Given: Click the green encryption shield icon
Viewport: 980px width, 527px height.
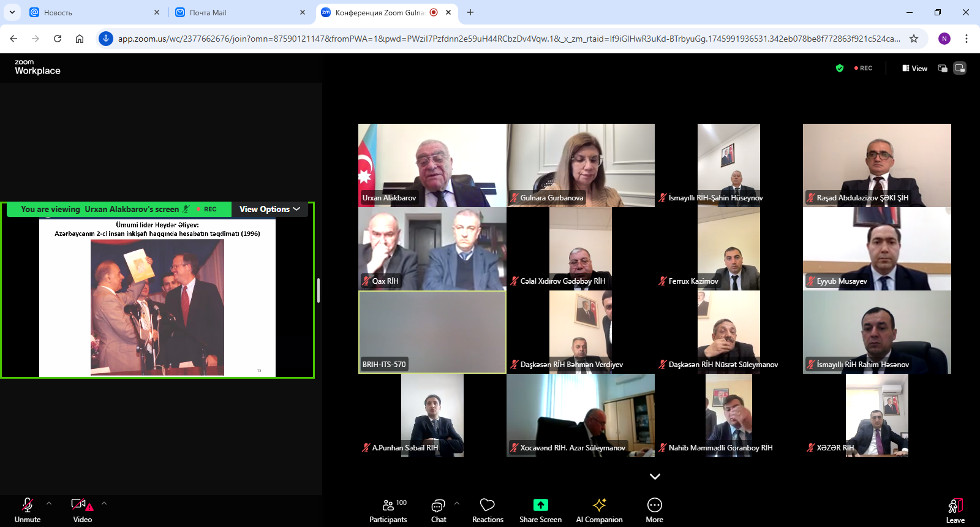Looking at the screenshot, I should click(840, 68).
